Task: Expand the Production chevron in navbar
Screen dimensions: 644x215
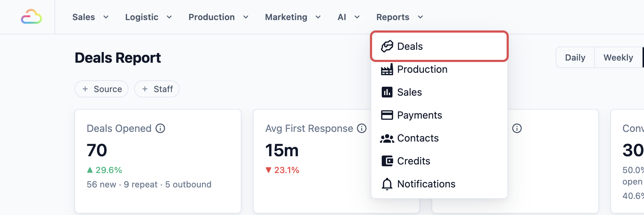Action: coord(246,17)
